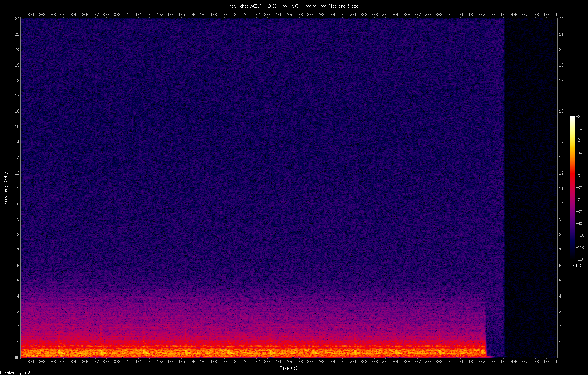Click the "20" kHz tick on the right frequency axis
588x375 pixels.
point(561,50)
